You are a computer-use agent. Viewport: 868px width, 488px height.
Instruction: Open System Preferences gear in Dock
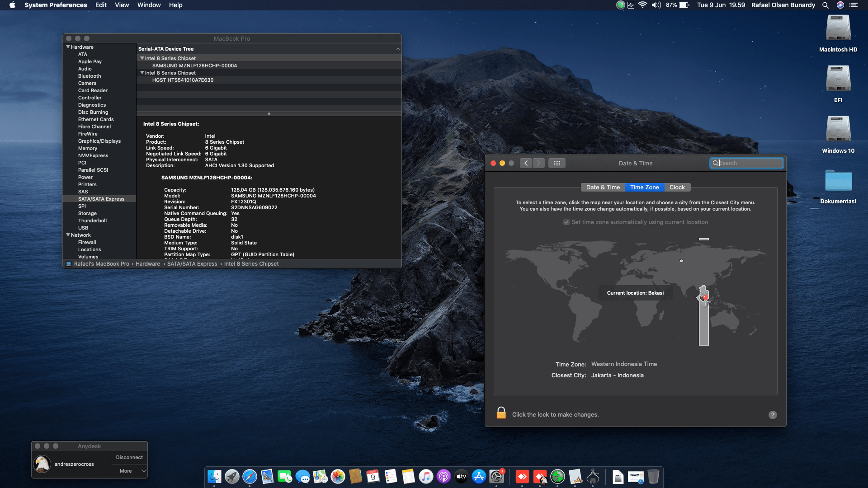pos(496,476)
